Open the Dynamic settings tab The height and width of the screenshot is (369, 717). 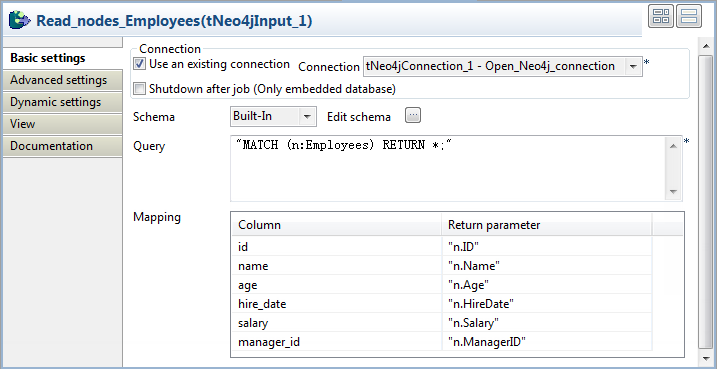point(62,102)
